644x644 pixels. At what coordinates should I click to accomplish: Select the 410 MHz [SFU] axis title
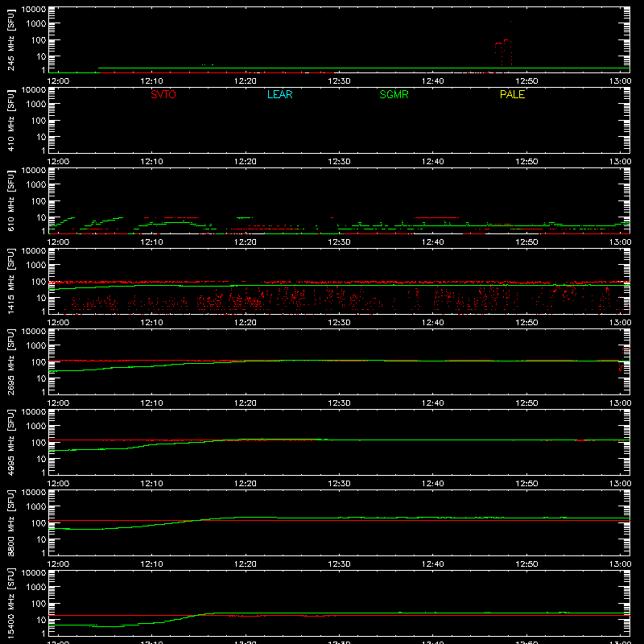pyautogui.click(x=10, y=120)
